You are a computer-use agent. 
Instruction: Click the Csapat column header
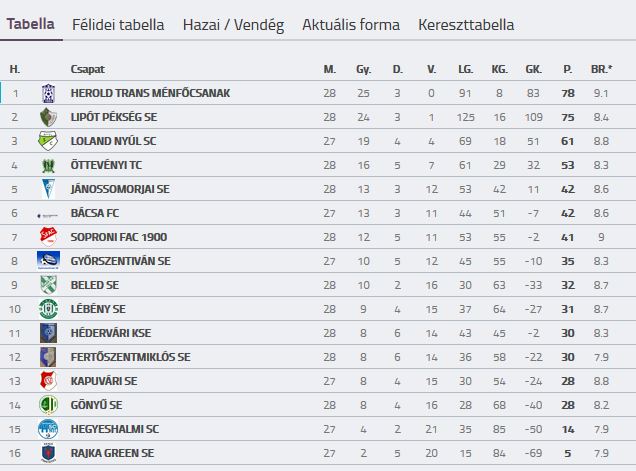87,69
